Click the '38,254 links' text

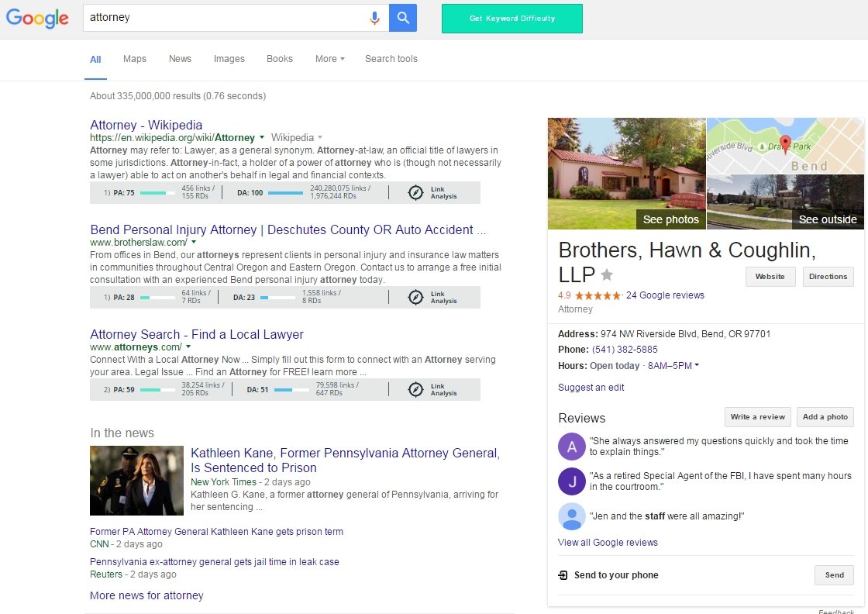(x=203, y=385)
